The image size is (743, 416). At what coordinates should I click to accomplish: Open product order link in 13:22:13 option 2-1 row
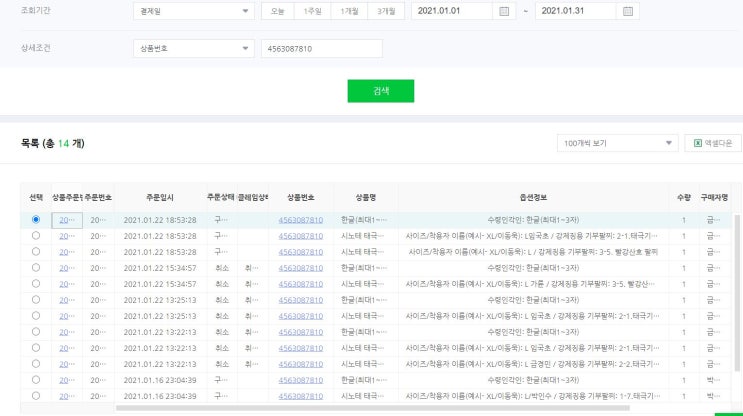pos(67,348)
